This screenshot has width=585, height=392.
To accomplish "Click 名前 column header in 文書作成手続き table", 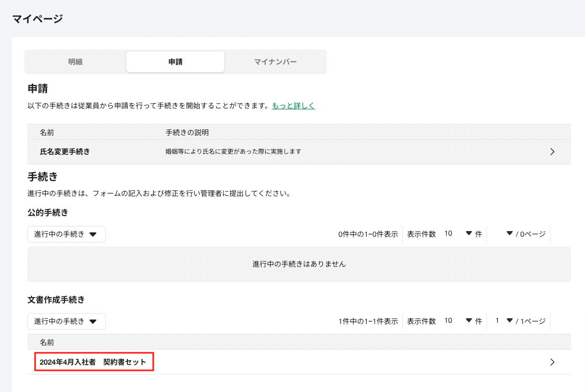I will click(47, 342).
